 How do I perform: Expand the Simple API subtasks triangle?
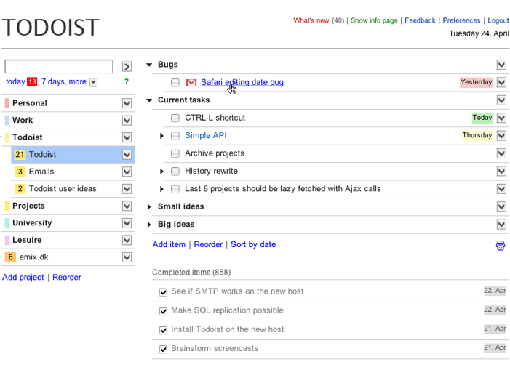tap(162, 136)
